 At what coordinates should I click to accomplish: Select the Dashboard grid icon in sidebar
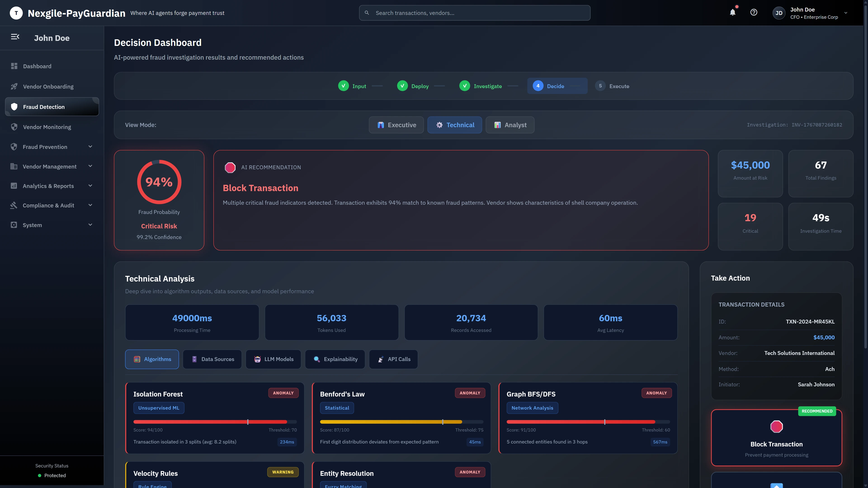pyautogui.click(x=14, y=66)
